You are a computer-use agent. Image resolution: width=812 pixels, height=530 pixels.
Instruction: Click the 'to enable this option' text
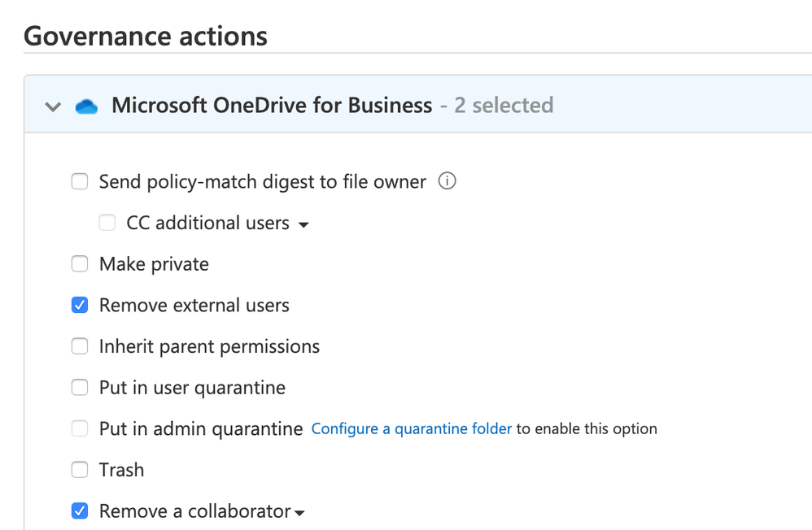click(x=586, y=428)
